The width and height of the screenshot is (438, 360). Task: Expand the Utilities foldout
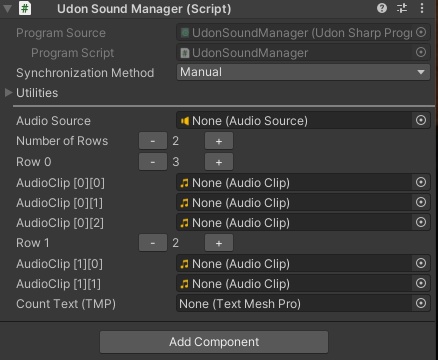pyautogui.click(x=8, y=93)
